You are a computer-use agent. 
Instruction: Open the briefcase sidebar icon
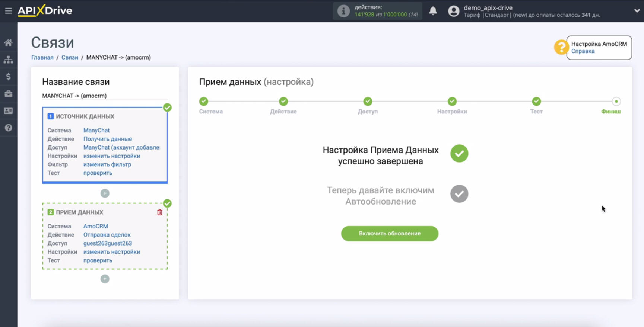coord(8,94)
